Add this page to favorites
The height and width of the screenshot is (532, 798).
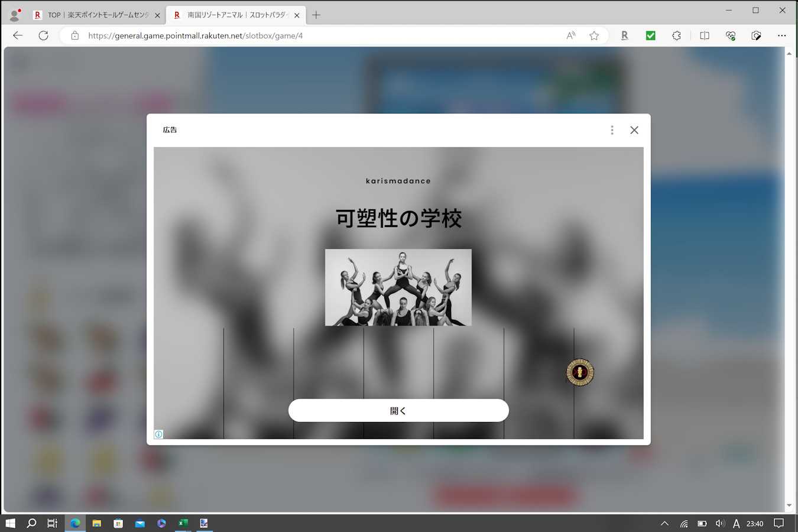pyautogui.click(x=594, y=35)
